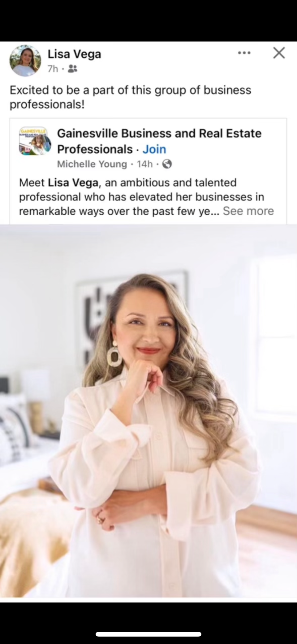Click bold Lisa Vega mention in post

73,183
